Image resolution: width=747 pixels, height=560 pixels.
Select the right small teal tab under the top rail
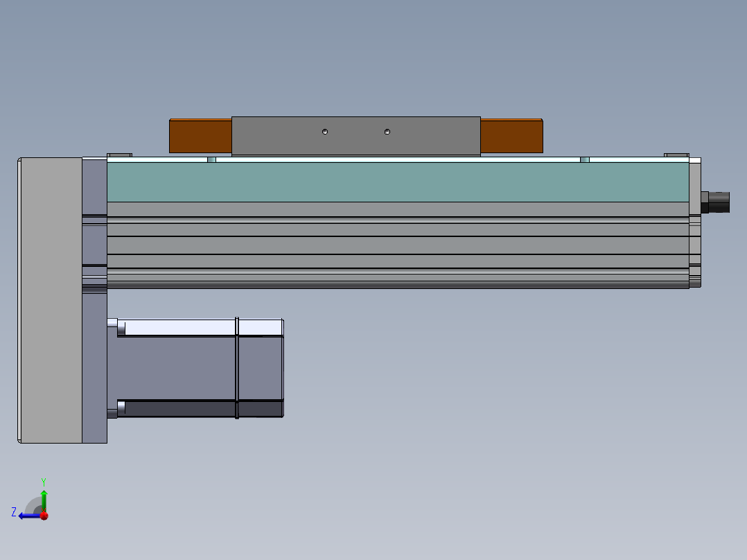[585, 159]
